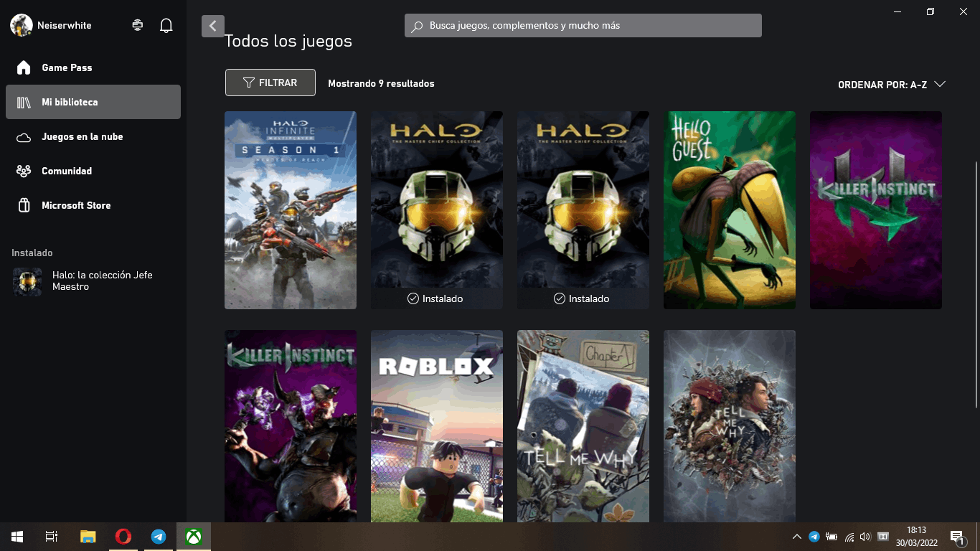Open Tell Me Why cover with two faces
980x551 pixels.
pos(730,426)
